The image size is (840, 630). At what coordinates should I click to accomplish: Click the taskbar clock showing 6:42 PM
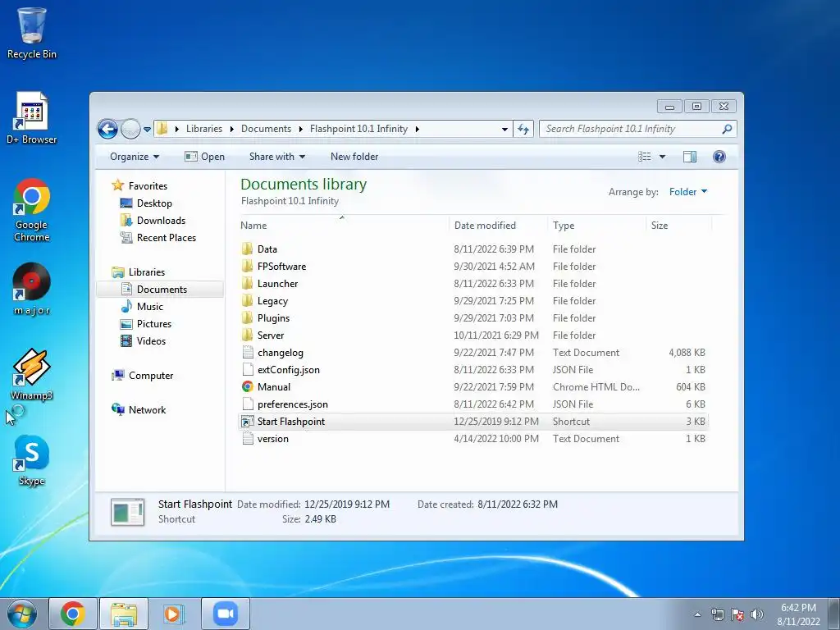798,614
